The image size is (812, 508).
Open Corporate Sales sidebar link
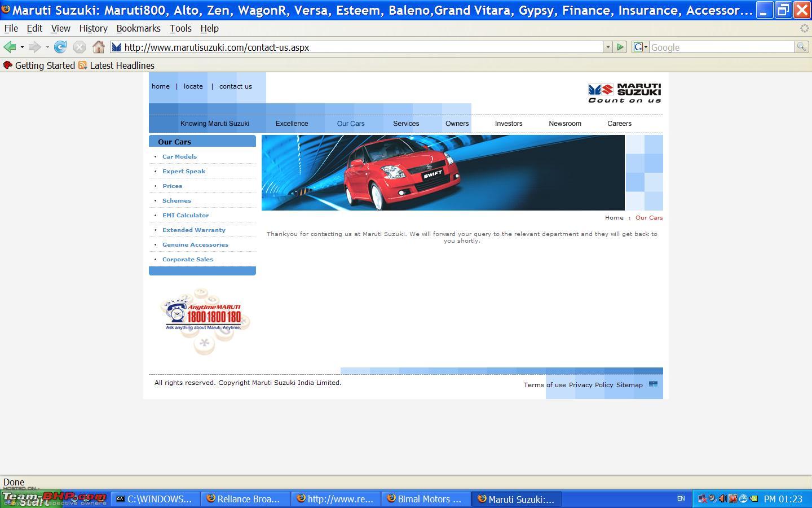(188, 259)
